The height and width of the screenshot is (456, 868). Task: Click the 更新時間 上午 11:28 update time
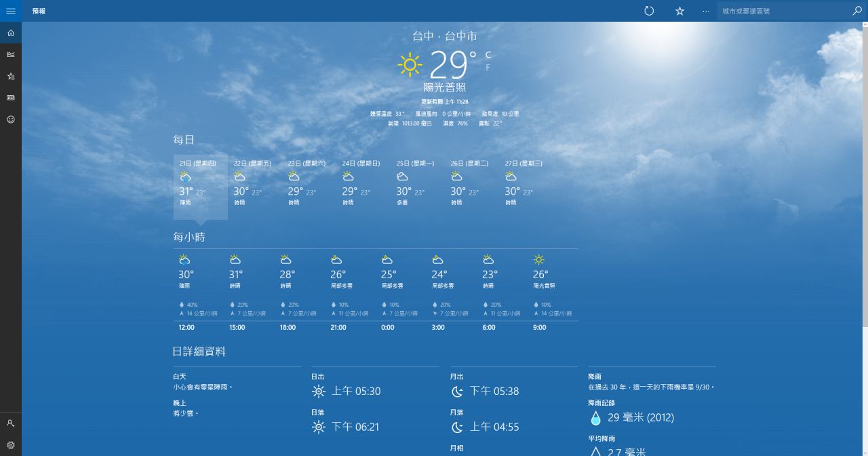445,102
